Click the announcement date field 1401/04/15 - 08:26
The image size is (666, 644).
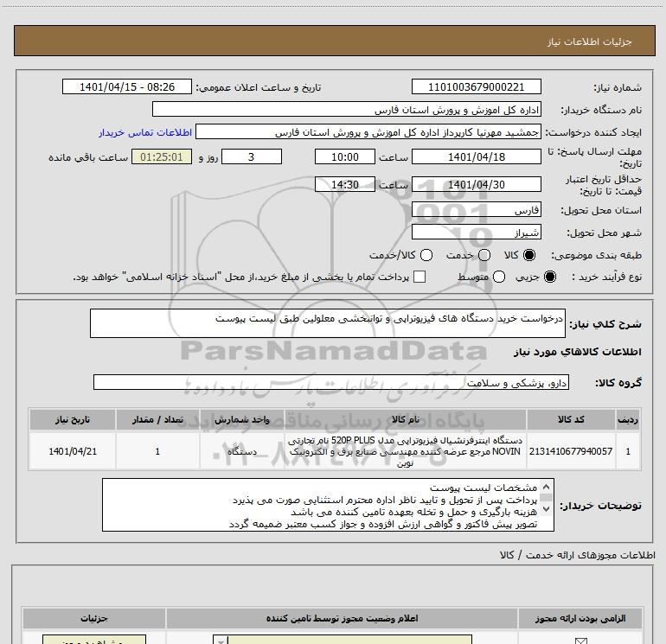[127, 86]
